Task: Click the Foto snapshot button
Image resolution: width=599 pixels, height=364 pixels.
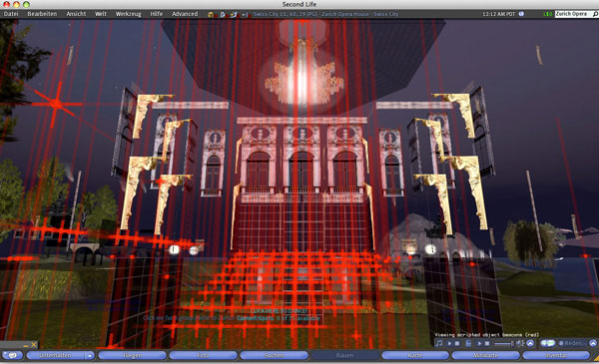Action: (204, 355)
